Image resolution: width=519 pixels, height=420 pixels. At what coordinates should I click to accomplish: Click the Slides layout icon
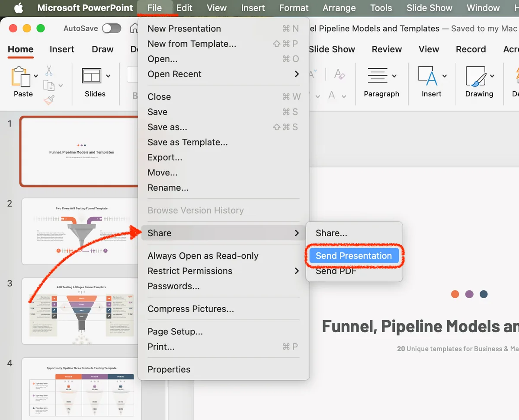pos(92,76)
